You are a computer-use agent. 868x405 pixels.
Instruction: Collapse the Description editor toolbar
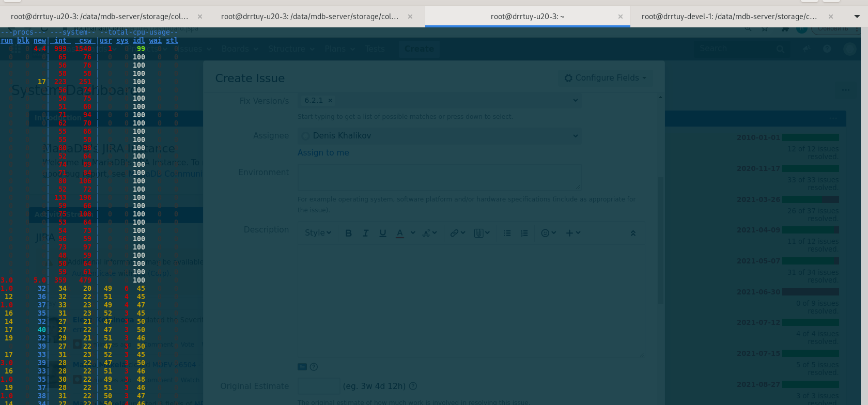coord(633,233)
